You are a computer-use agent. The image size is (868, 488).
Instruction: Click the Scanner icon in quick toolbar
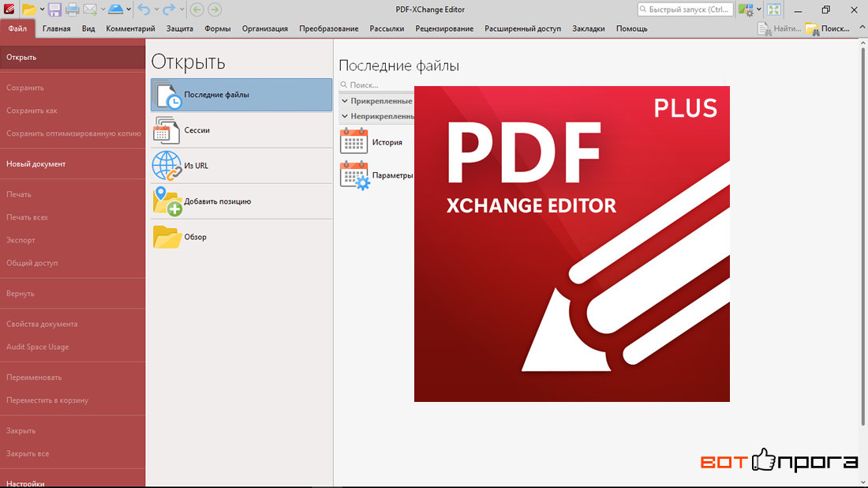point(116,9)
